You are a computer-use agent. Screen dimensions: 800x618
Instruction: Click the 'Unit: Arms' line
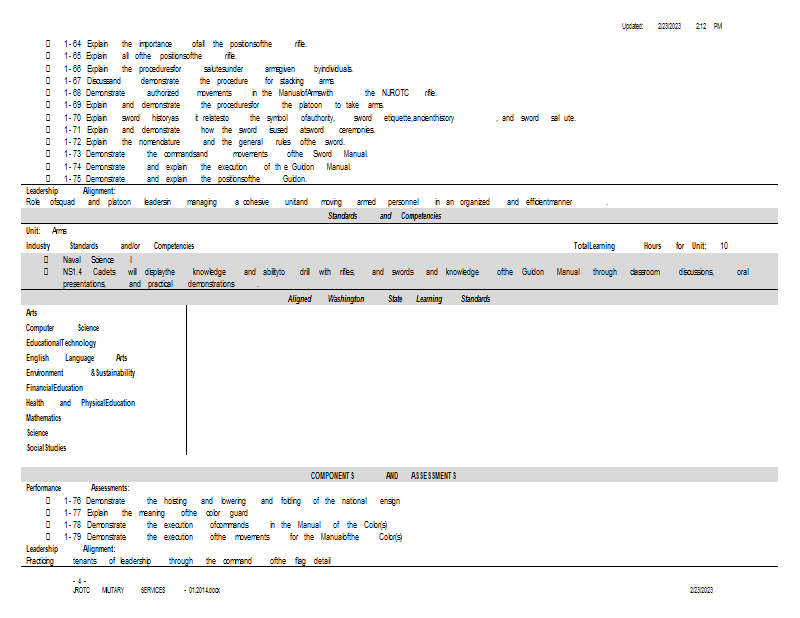(x=46, y=231)
